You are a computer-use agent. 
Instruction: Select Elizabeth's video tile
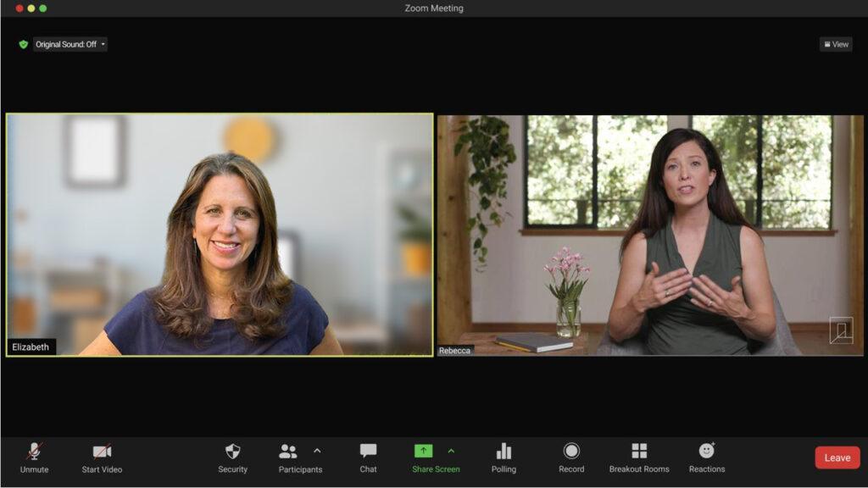(220, 235)
